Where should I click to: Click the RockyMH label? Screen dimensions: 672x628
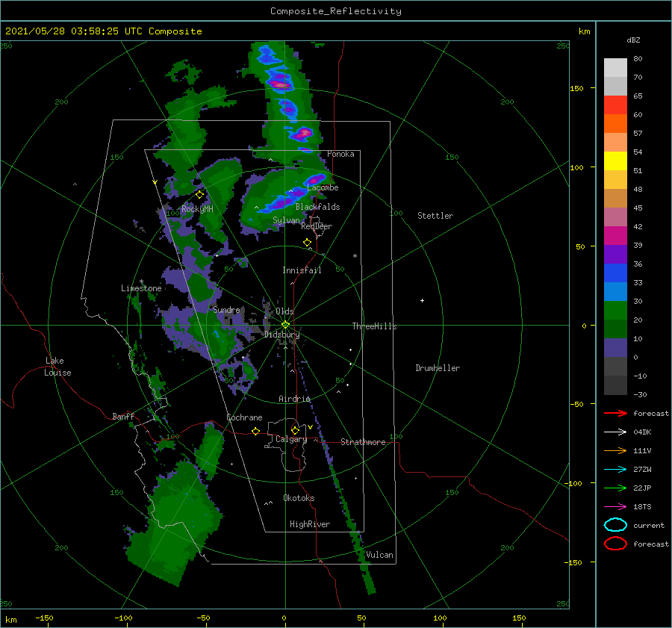coord(197,209)
